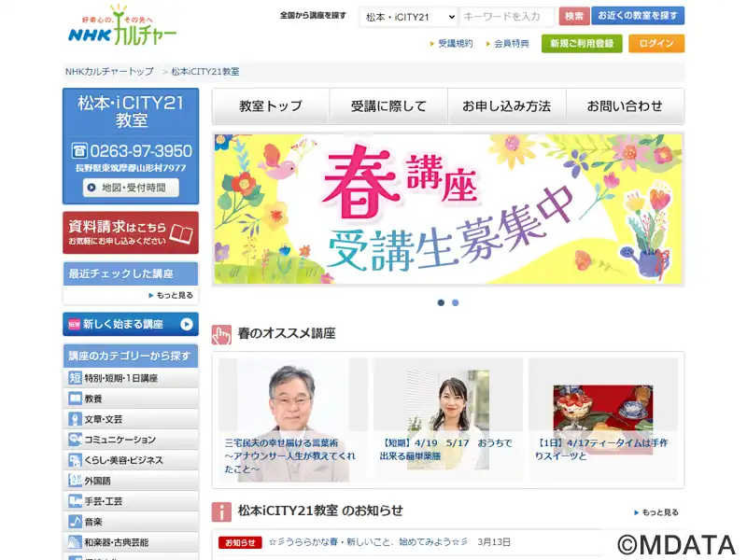Open the お問い合わせ tab
Viewport: 747px width, 560px height.
(x=625, y=106)
